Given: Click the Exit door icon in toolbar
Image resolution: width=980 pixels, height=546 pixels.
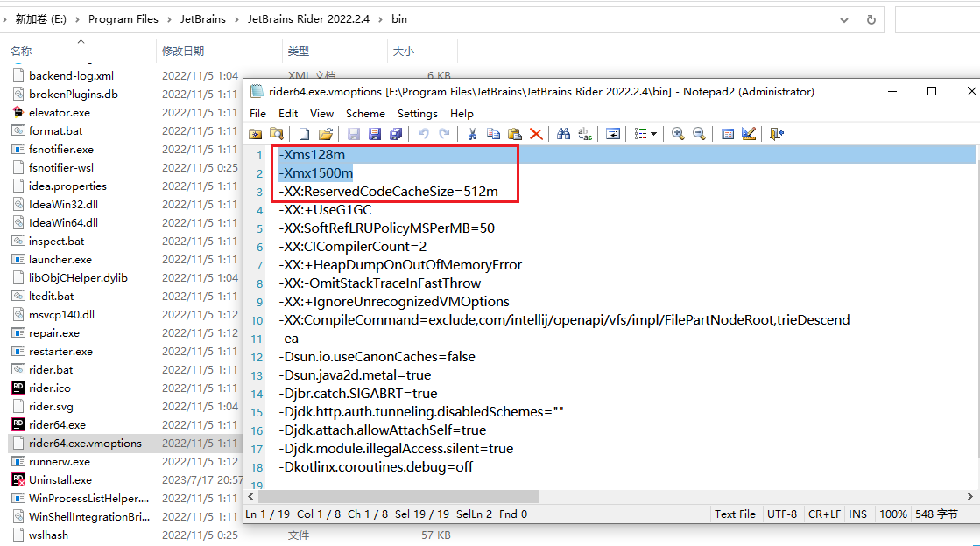Looking at the screenshot, I should tap(776, 134).
